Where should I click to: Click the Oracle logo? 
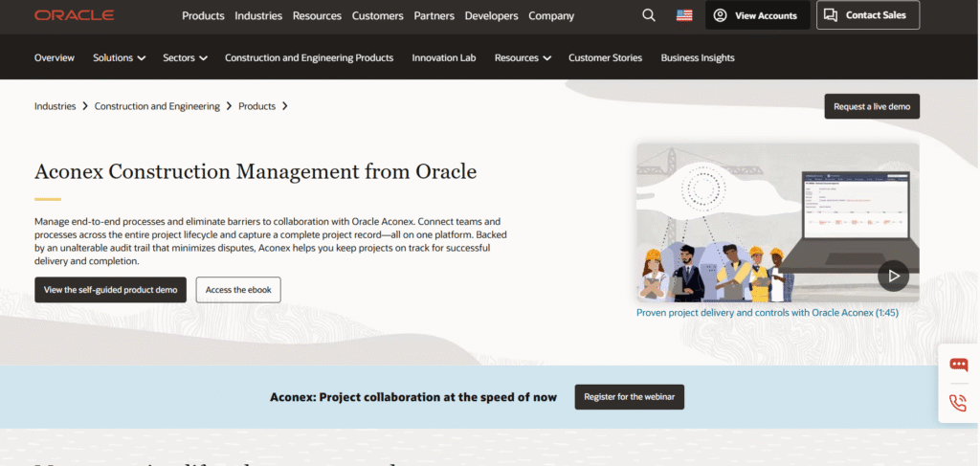[75, 15]
